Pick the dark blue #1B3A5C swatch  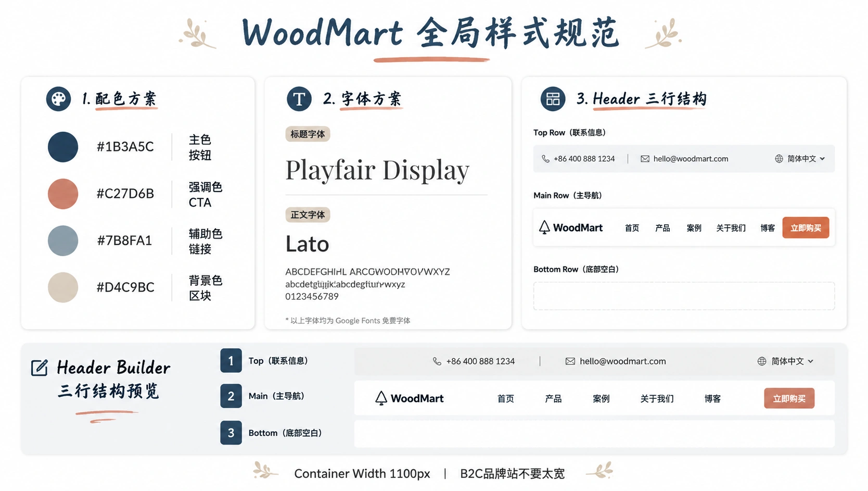click(x=63, y=147)
